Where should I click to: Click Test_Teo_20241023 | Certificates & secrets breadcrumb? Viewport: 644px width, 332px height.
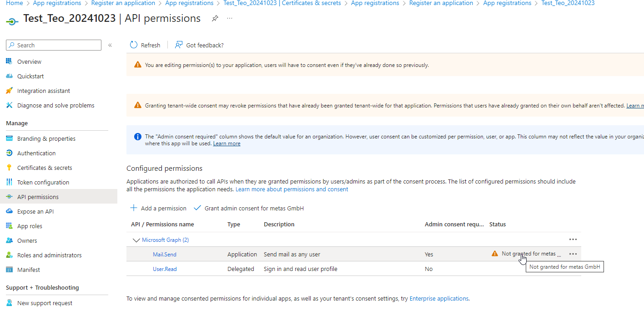point(282,3)
